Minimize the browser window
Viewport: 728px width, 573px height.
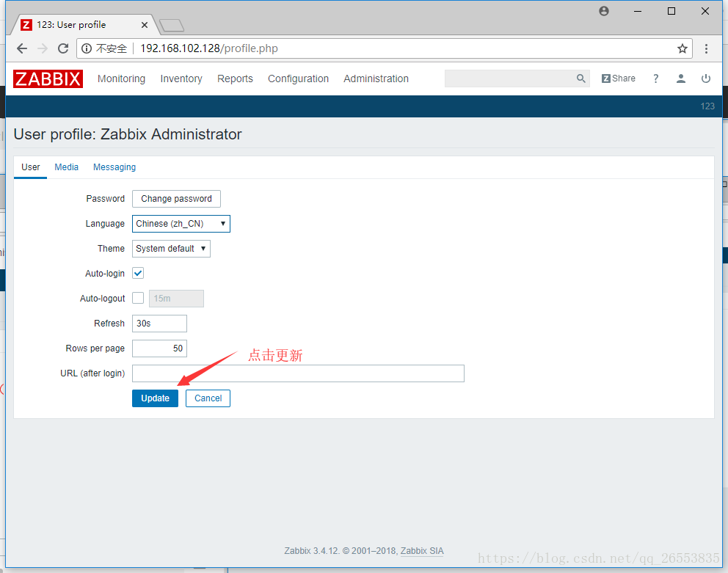point(638,11)
